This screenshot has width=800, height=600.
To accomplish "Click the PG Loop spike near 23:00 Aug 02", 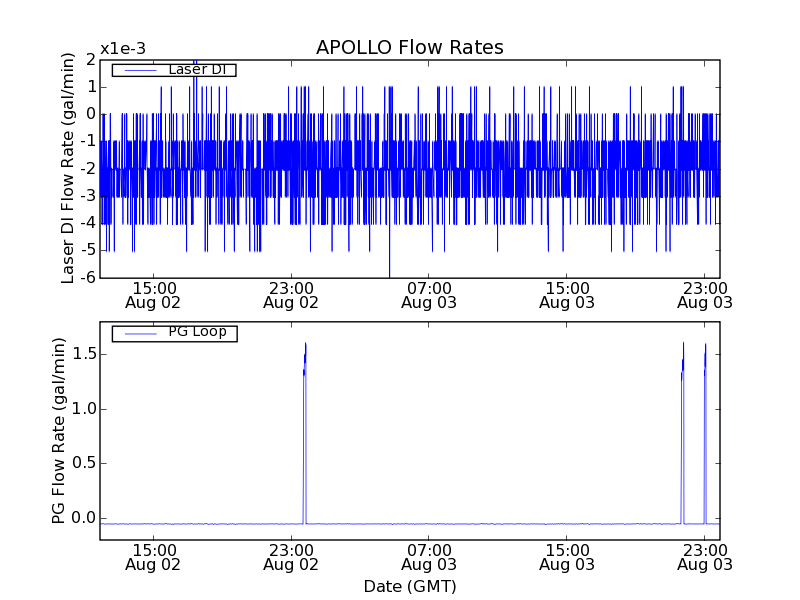I will [305, 434].
